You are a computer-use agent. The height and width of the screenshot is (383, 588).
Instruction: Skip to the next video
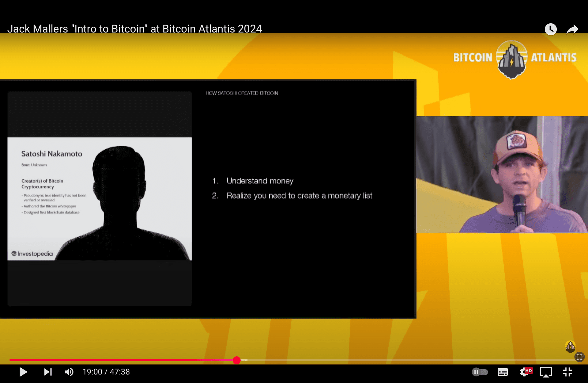48,372
